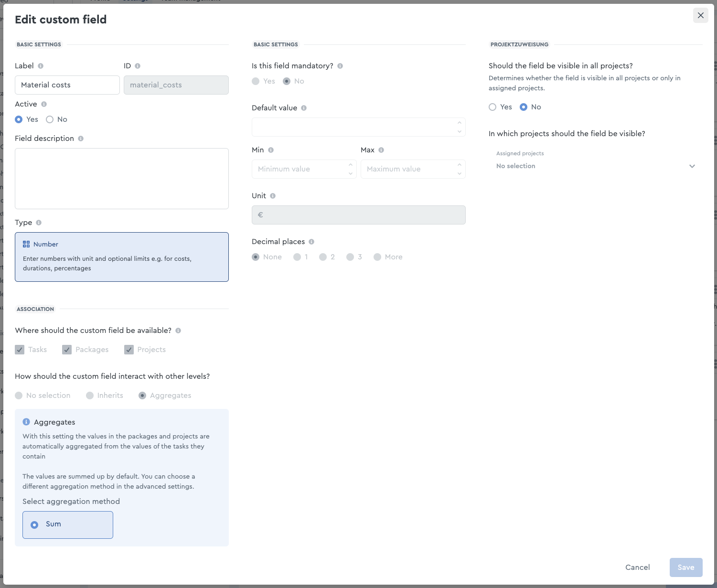Click the Maximum value input

[x=413, y=169]
